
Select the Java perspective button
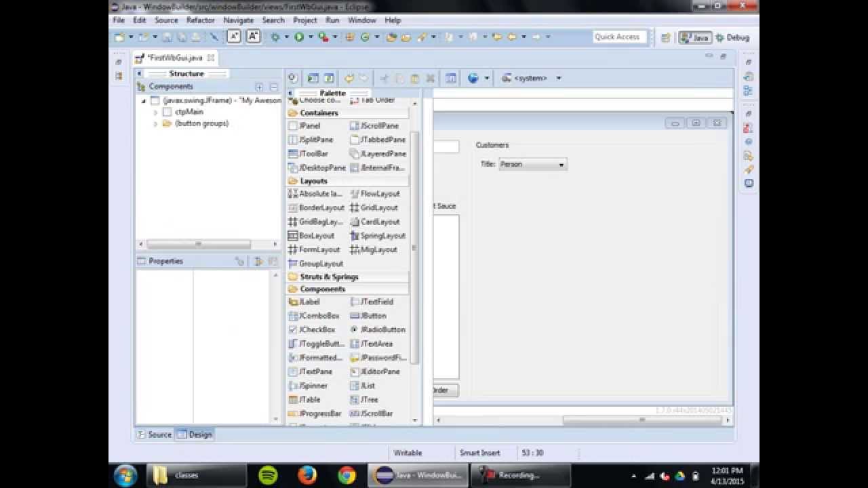tap(695, 37)
